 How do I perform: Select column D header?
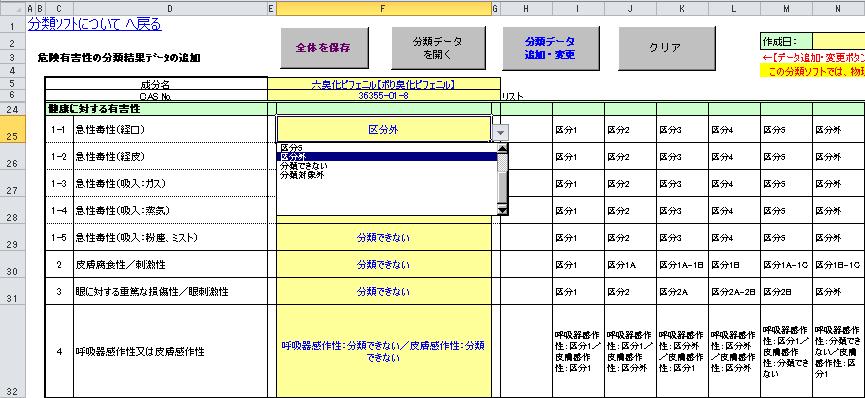(x=170, y=8)
